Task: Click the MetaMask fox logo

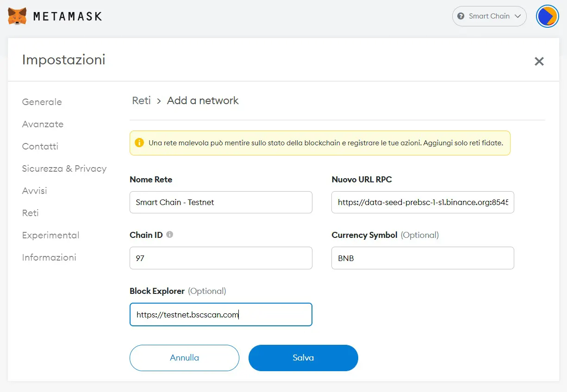Action: [x=17, y=16]
